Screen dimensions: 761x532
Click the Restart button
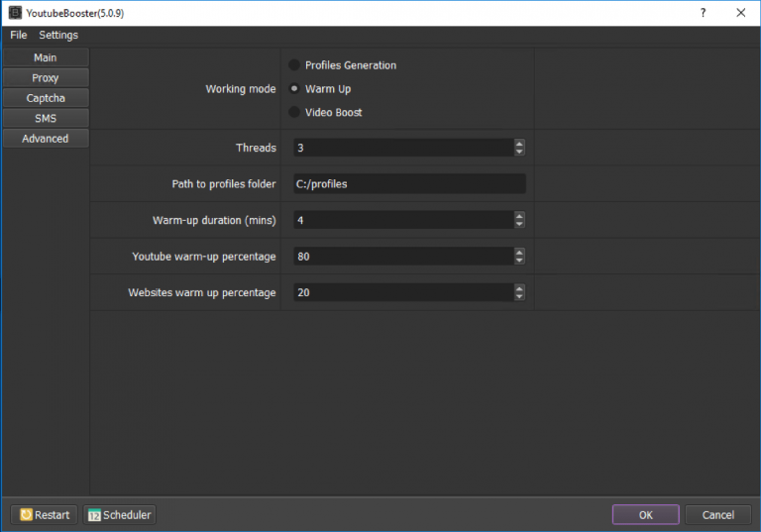pyautogui.click(x=45, y=514)
